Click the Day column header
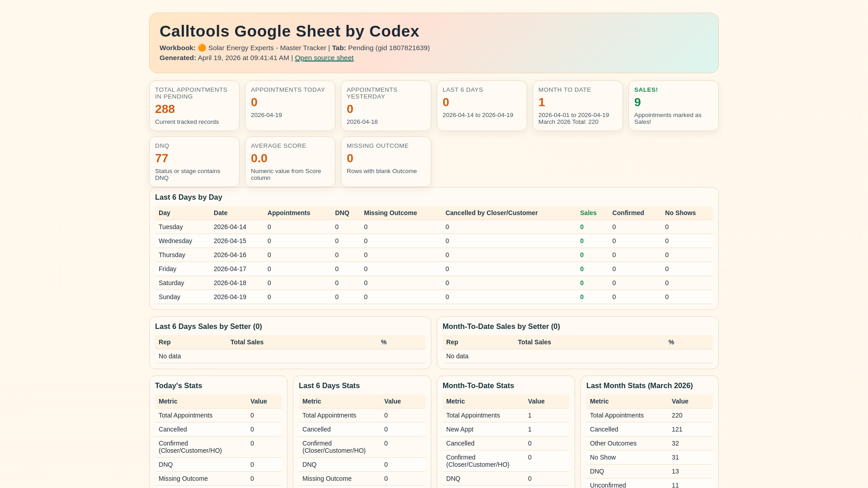868x488 pixels. 165,213
